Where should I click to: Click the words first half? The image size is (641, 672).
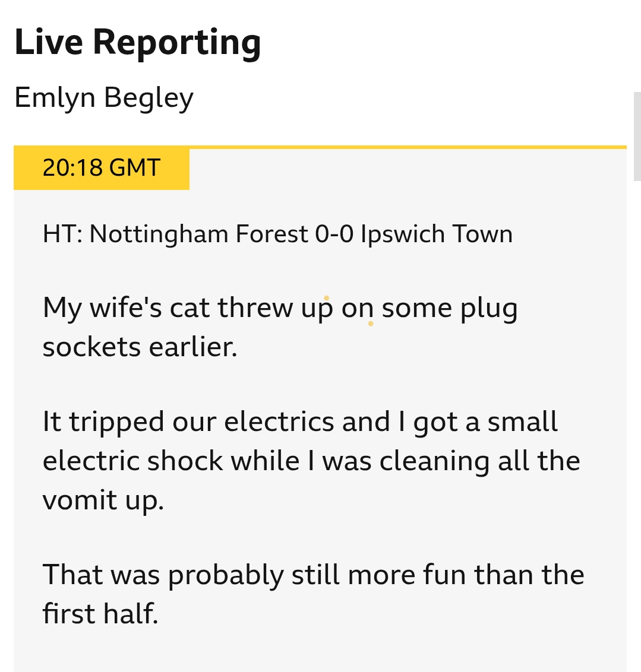click(100, 614)
